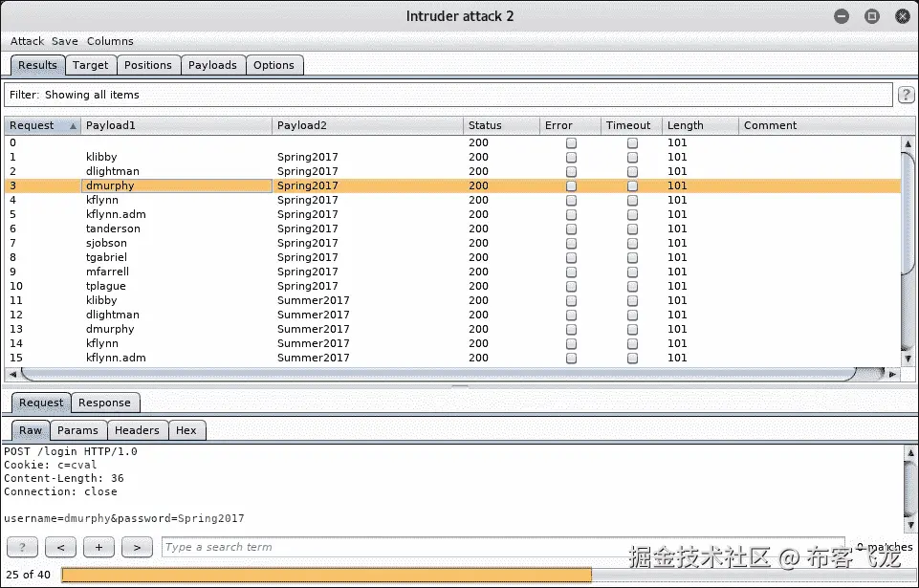919x588 pixels.
Task: Toggle Error checkbox for request 11
Action: tap(572, 301)
